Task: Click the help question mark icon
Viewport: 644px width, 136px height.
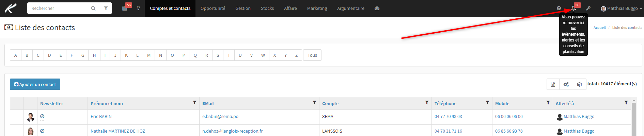Action: pyautogui.click(x=559, y=8)
